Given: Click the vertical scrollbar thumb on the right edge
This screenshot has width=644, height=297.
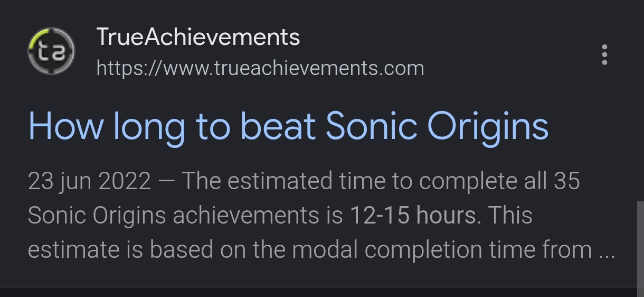Looking at the screenshot, I should pos(640,244).
